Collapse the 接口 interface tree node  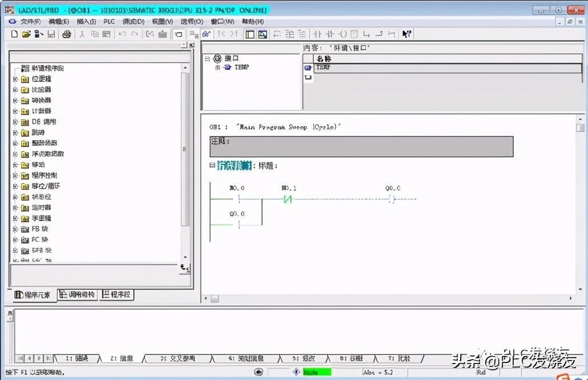tap(207, 58)
